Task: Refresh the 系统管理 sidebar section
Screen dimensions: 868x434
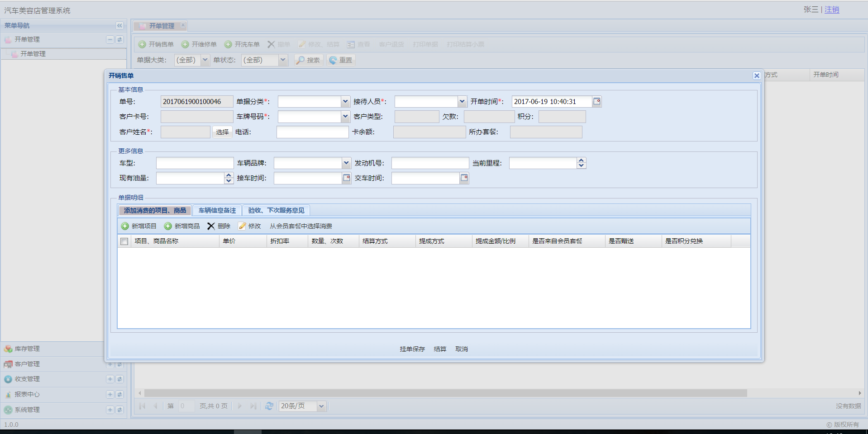Action: (119, 410)
